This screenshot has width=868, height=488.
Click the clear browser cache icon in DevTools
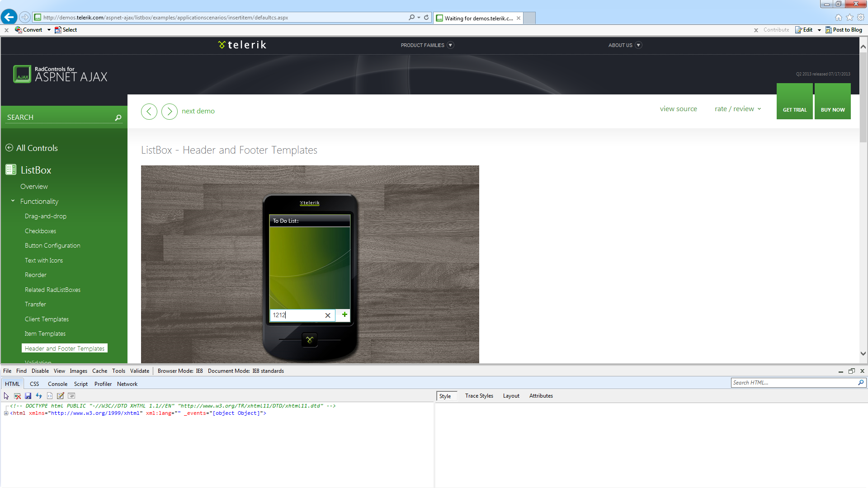pyautogui.click(x=17, y=396)
